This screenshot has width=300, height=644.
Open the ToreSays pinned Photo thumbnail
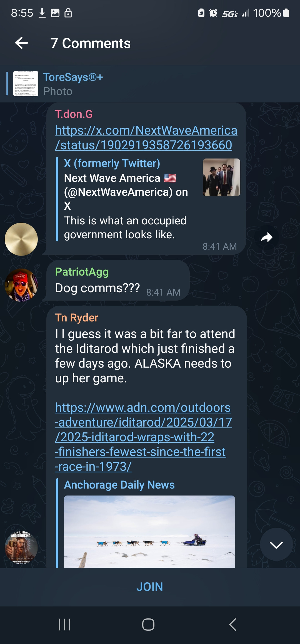coord(26,84)
